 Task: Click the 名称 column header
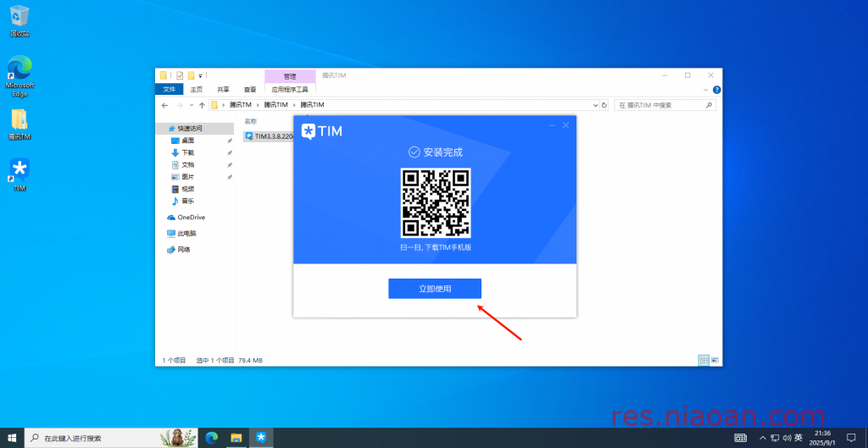pyautogui.click(x=251, y=121)
